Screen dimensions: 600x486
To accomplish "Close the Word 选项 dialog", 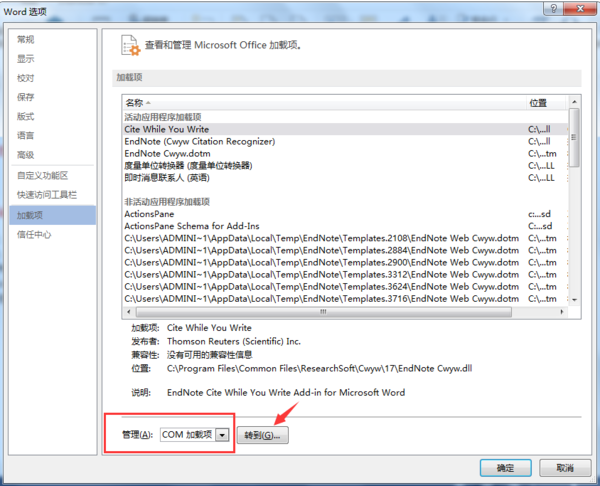I will [x=580, y=8].
